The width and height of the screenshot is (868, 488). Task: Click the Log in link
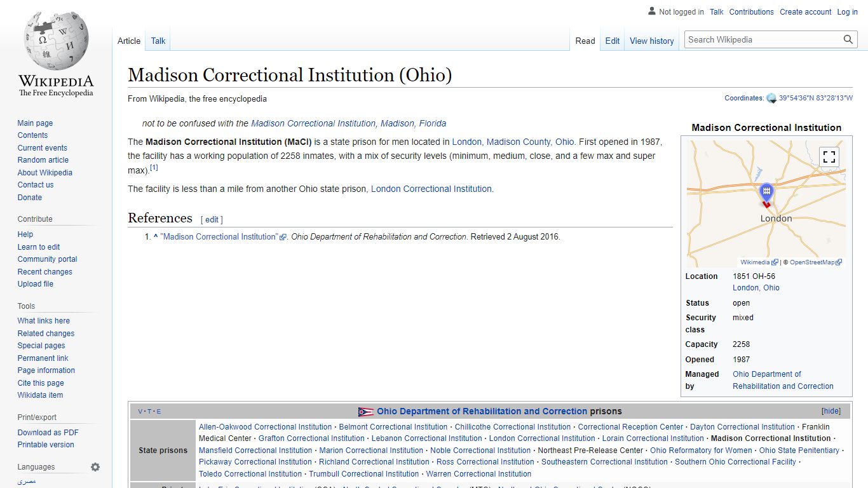(x=847, y=12)
